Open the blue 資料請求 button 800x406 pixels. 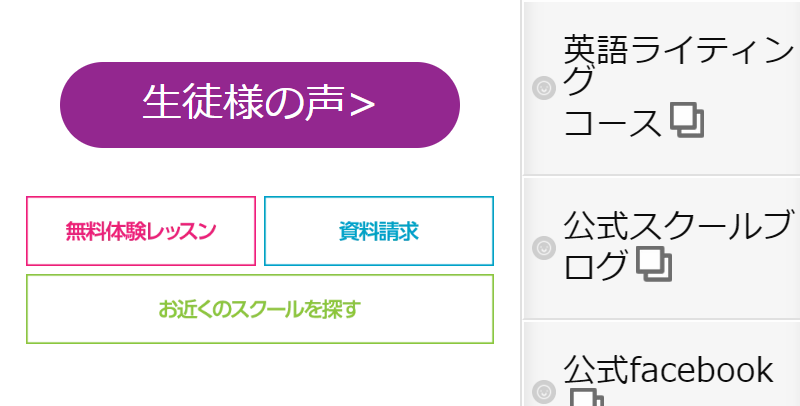click(x=379, y=231)
